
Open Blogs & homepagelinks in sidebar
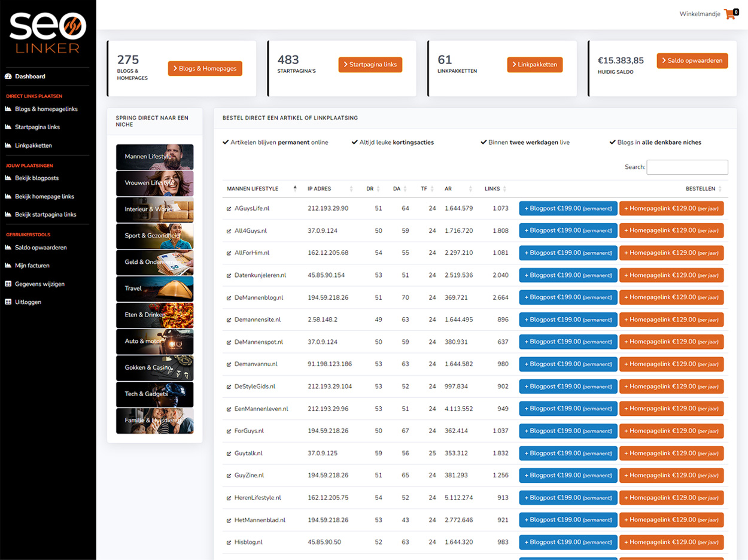coord(46,109)
